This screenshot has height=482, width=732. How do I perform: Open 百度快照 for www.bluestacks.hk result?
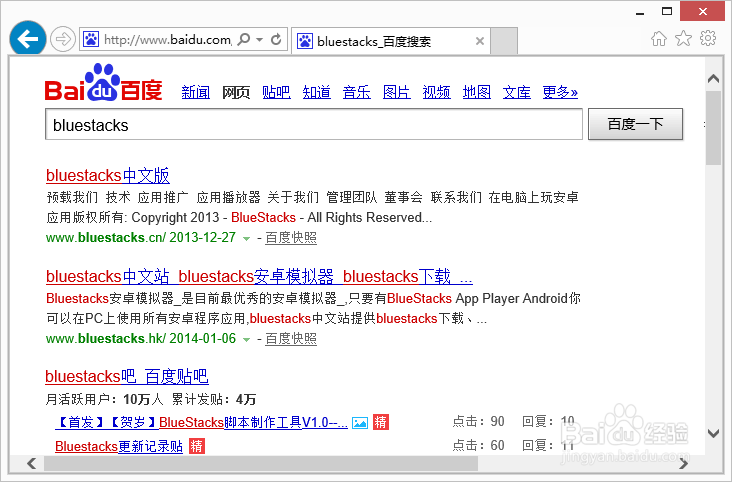point(291,339)
